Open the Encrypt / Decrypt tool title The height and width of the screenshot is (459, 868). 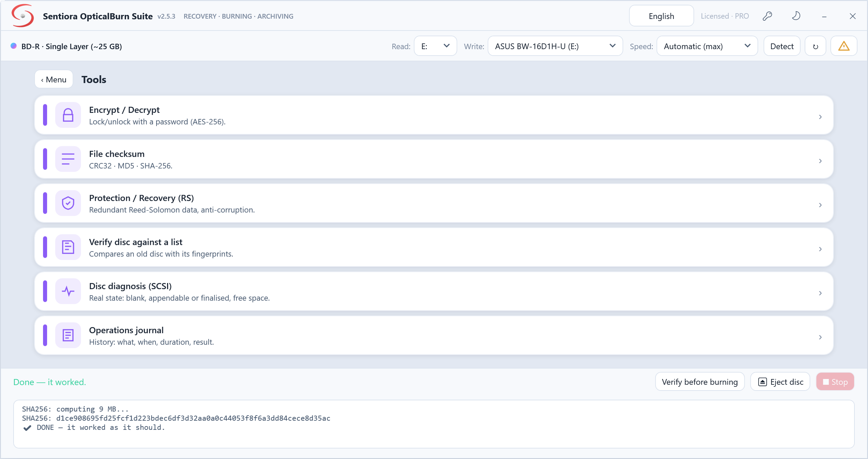coord(124,110)
